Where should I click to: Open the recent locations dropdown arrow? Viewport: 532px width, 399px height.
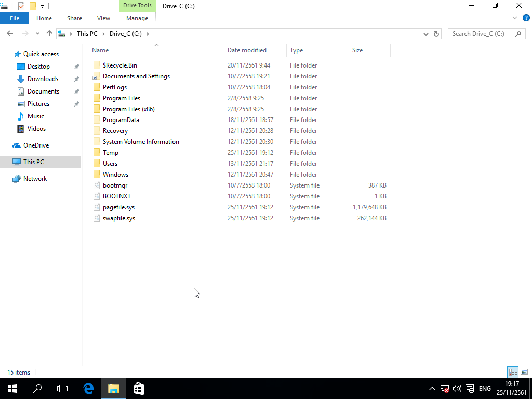coord(37,34)
